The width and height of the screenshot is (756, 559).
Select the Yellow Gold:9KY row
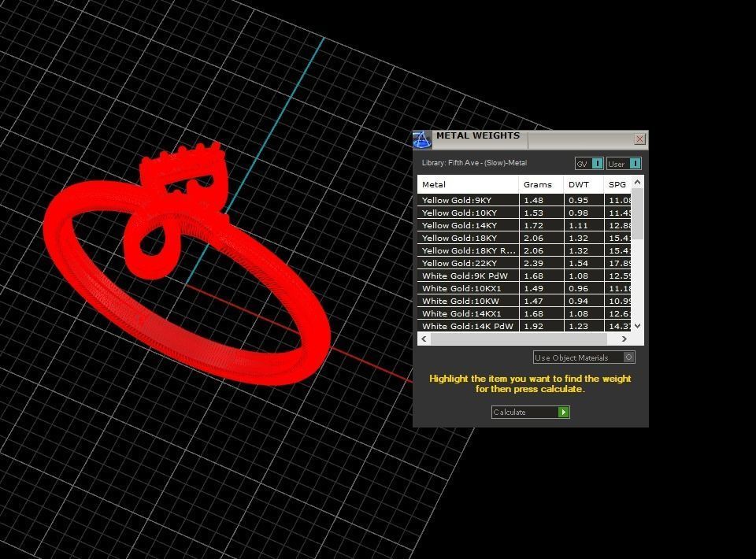[x=524, y=200]
